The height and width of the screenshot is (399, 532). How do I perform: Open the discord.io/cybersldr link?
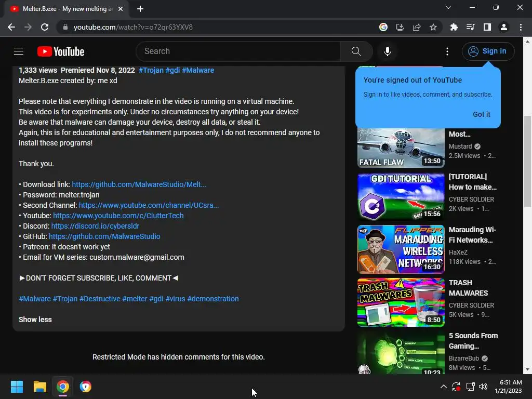point(95,226)
